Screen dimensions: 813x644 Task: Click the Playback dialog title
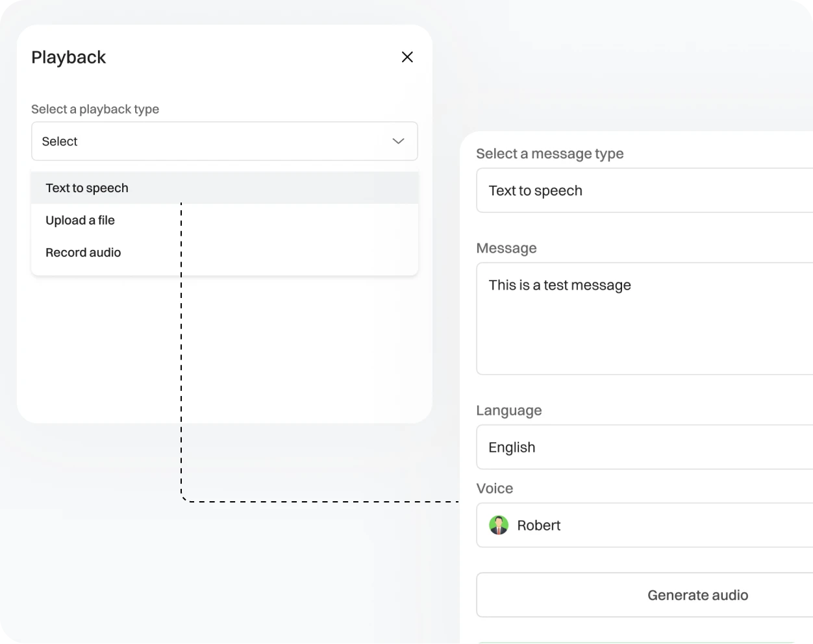tap(68, 57)
